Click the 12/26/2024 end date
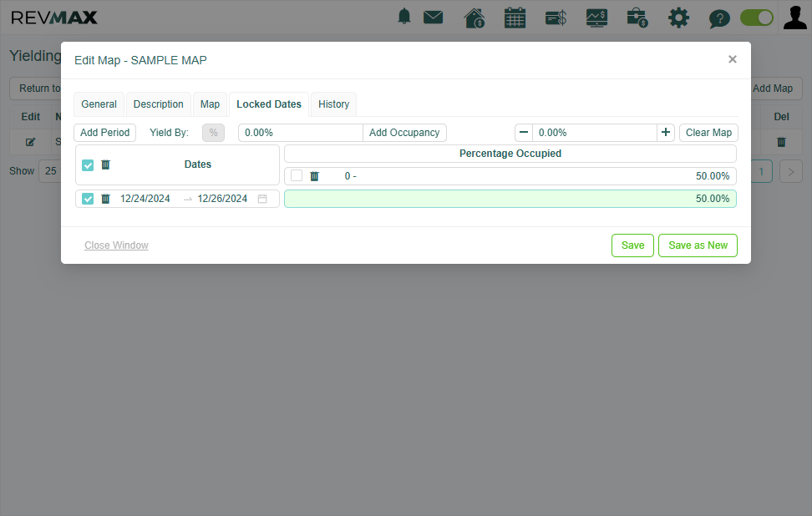 [222, 199]
